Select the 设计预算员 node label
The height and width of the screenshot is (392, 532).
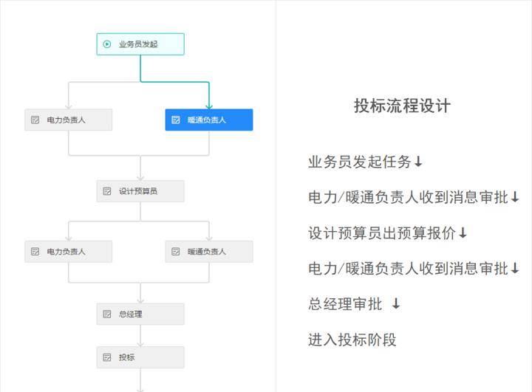point(138,191)
